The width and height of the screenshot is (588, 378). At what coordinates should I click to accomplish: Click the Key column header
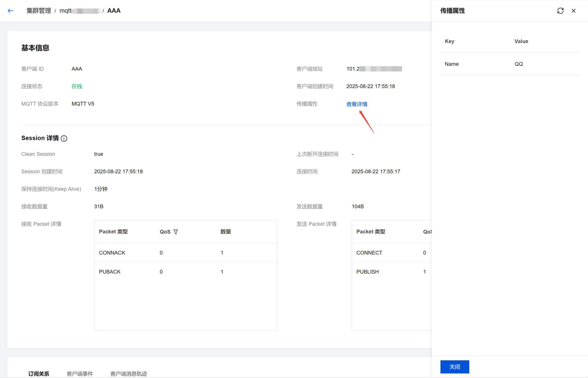click(x=449, y=41)
